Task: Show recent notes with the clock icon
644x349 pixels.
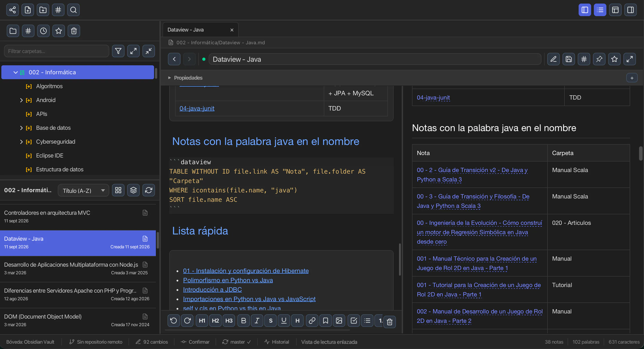Action: tap(43, 31)
